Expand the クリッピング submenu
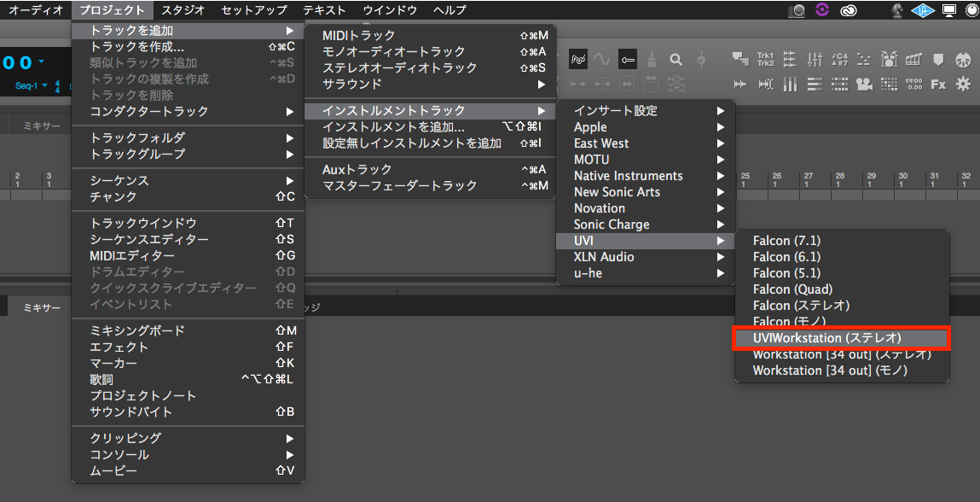980x502 pixels. tap(188, 438)
